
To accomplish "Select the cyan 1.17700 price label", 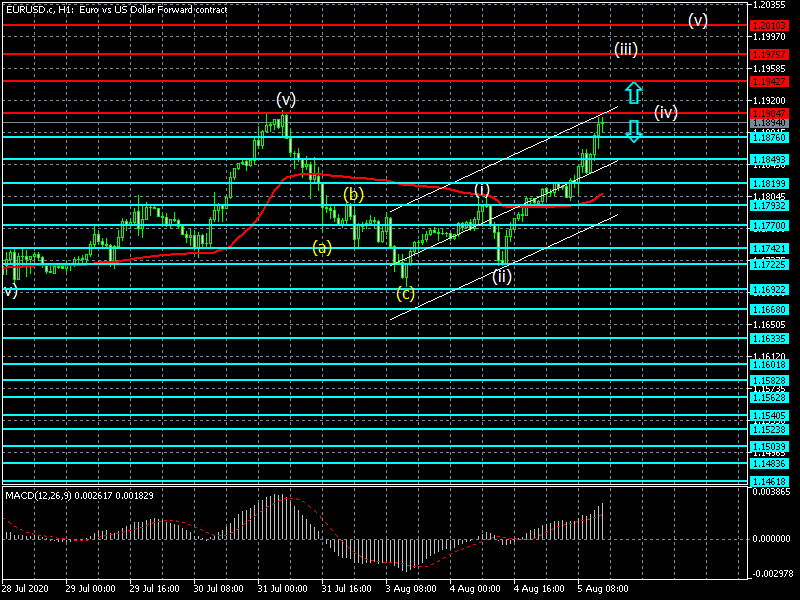I will (769, 226).
